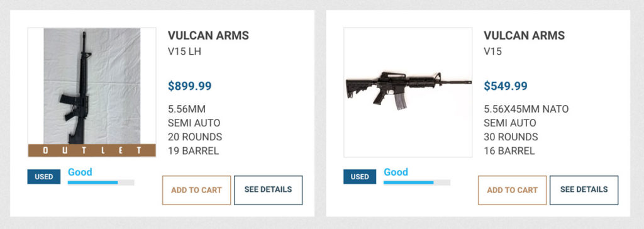The image size is (644, 229).
Task: Click the Good condition label on V15
Action: (x=396, y=172)
